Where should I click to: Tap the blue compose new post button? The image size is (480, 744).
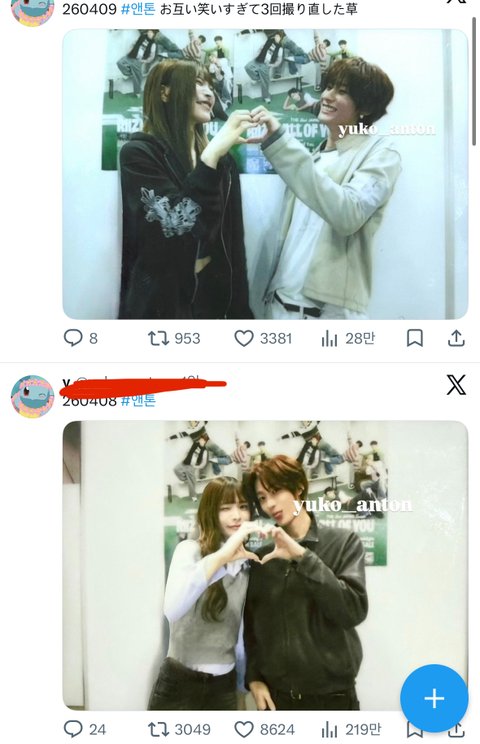coord(434,698)
